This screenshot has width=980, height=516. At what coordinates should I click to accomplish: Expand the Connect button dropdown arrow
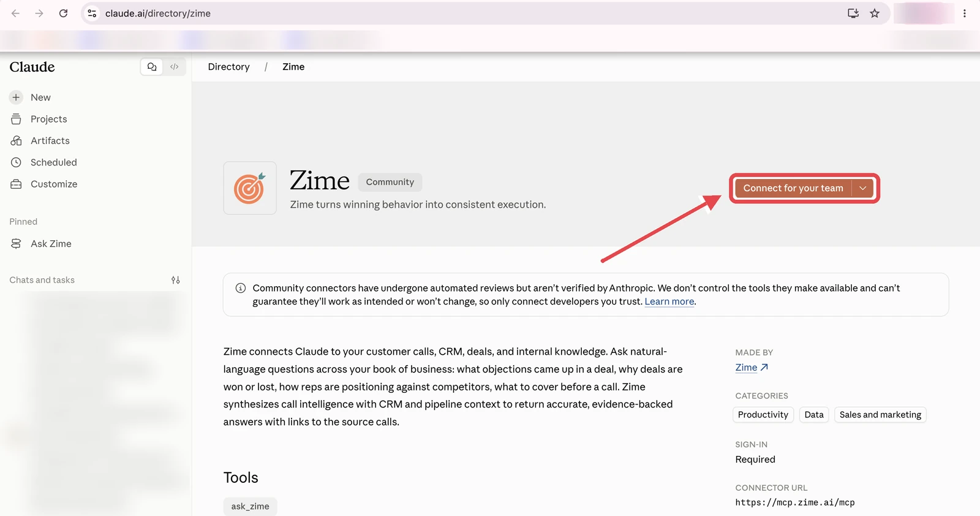(x=862, y=188)
